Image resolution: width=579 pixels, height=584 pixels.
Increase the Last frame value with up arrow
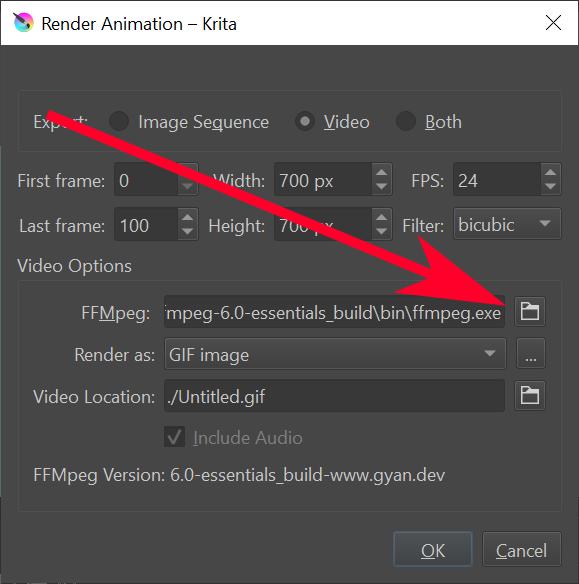187,217
